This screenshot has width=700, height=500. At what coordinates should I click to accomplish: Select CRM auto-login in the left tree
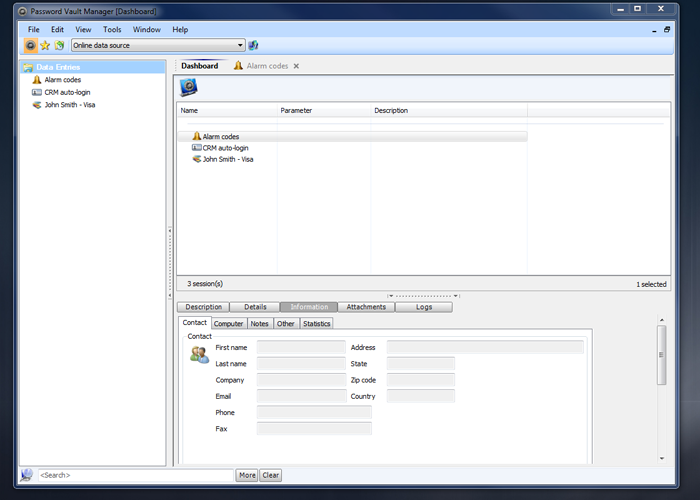pos(67,92)
